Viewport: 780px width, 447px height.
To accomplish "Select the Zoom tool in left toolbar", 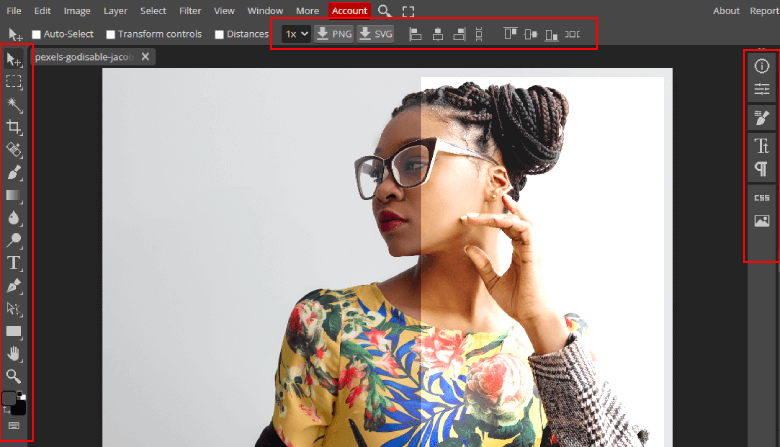I will click(x=14, y=376).
